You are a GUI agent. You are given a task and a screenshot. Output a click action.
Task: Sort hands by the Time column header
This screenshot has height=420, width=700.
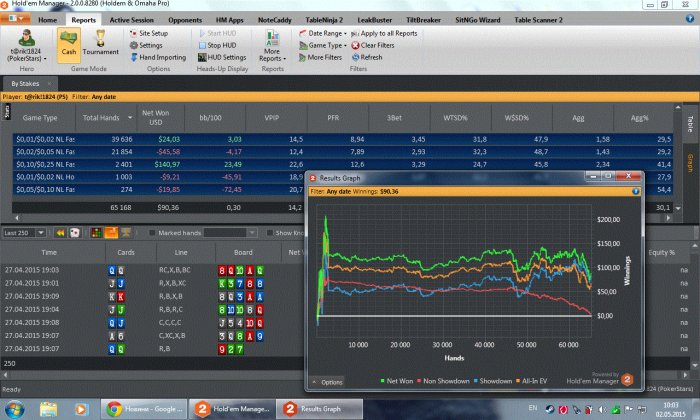49,253
